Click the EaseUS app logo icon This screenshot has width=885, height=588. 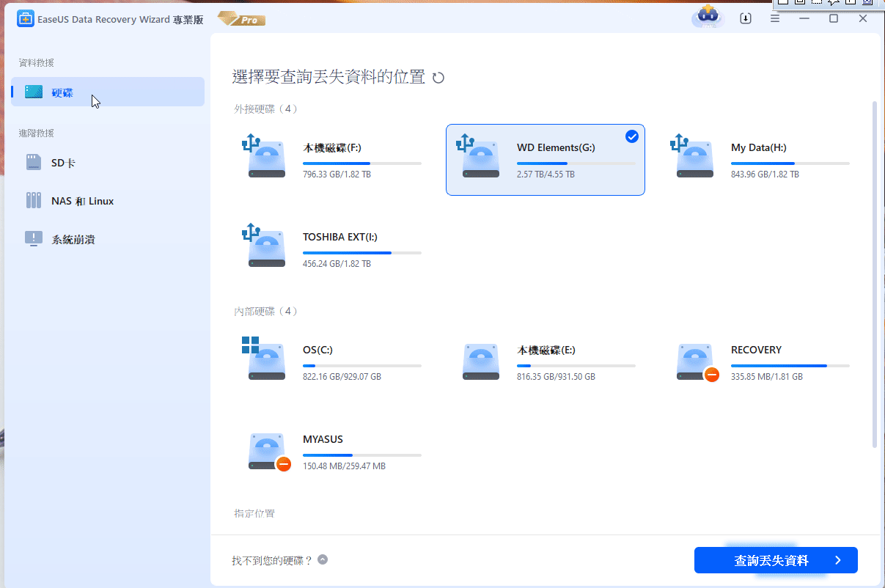pos(25,19)
